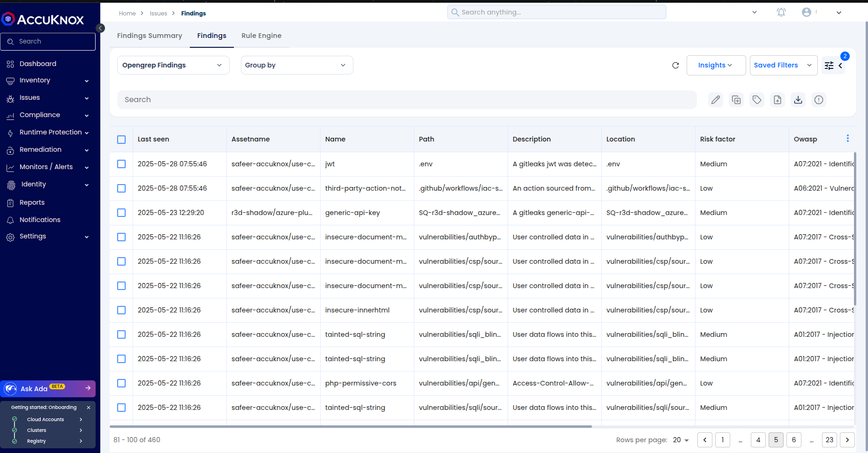Viewport: 868px width, 453px height.
Task: Select the checkbox for the jwt row
Action: tap(121, 164)
